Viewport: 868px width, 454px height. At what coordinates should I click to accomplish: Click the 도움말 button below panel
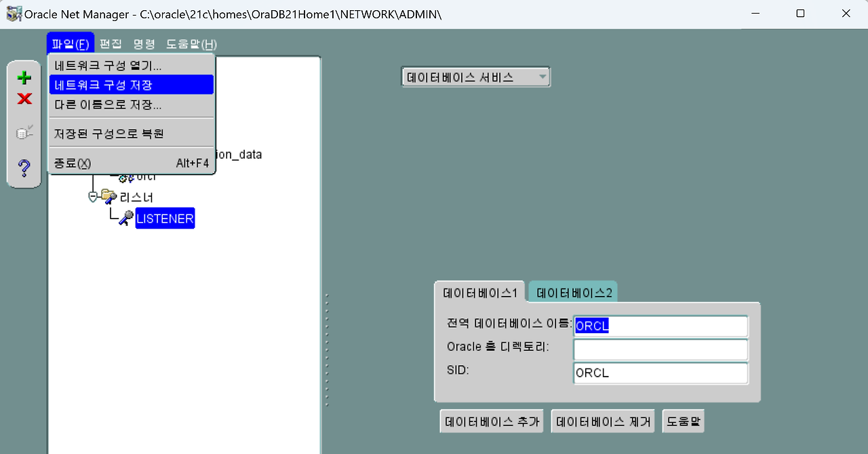(684, 421)
